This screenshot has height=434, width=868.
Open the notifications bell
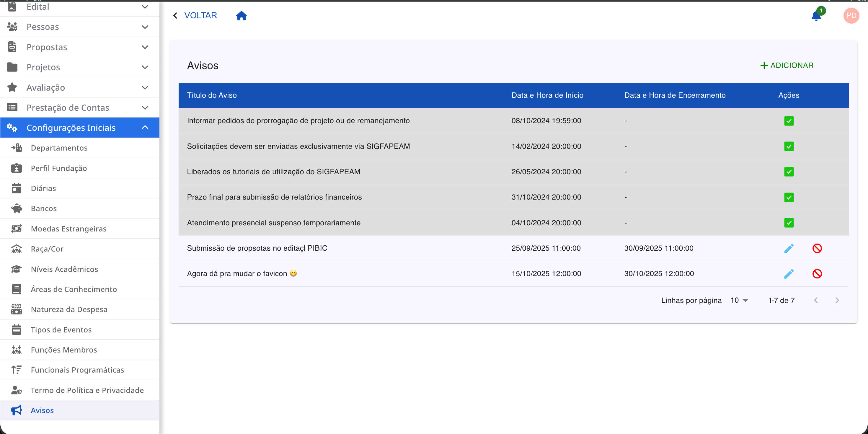[816, 15]
